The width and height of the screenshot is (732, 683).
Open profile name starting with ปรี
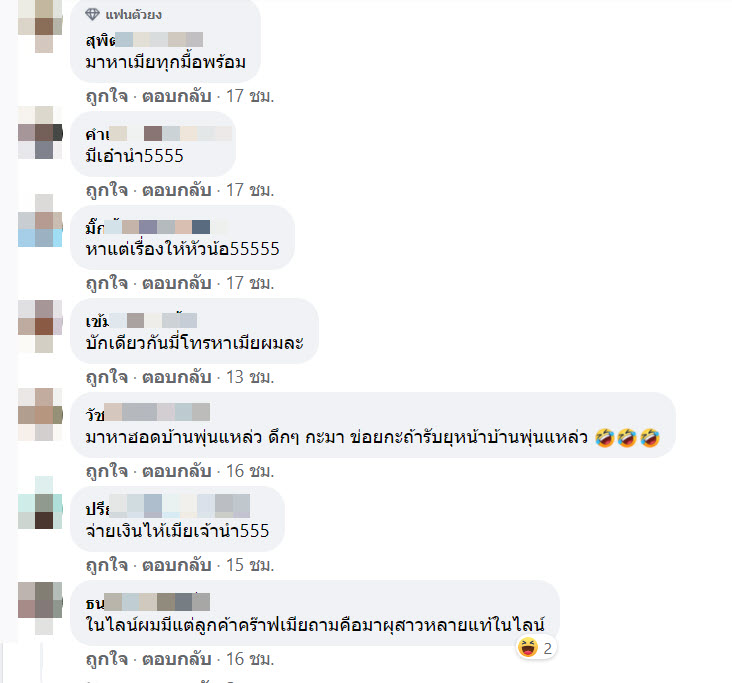pos(168,507)
